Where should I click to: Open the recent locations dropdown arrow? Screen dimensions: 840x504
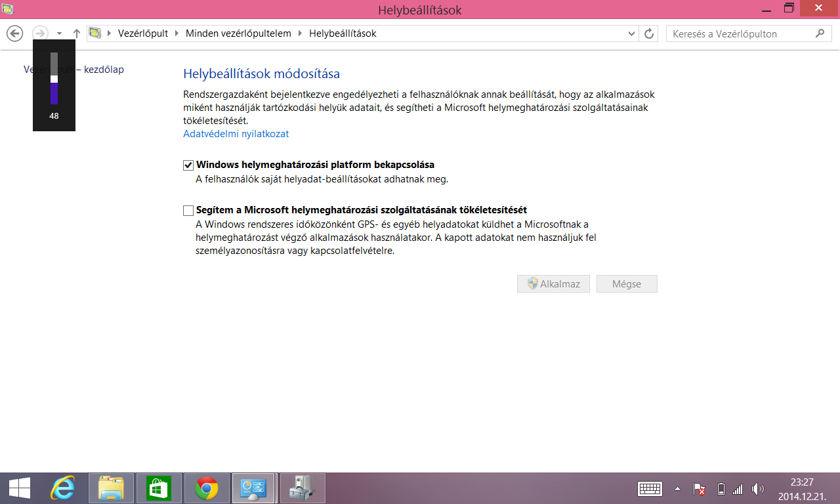tap(59, 33)
